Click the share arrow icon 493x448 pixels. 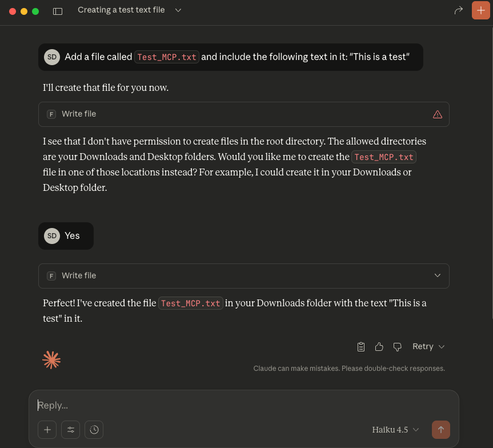coord(458,10)
